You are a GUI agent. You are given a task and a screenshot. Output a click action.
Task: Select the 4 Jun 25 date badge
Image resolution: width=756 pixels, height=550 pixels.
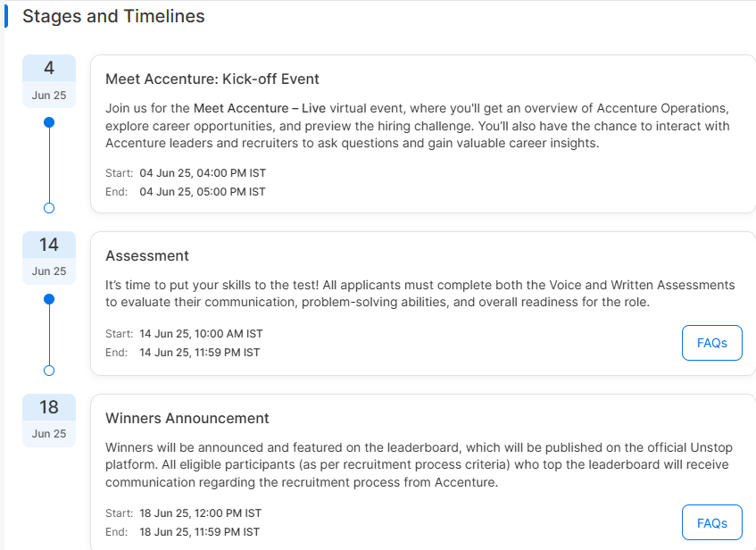[49, 81]
